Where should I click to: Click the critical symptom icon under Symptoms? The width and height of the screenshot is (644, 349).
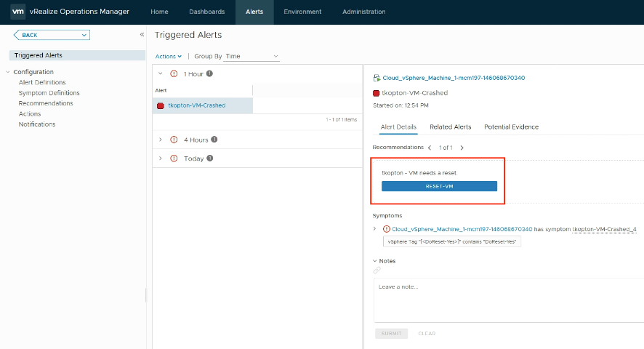coord(386,229)
